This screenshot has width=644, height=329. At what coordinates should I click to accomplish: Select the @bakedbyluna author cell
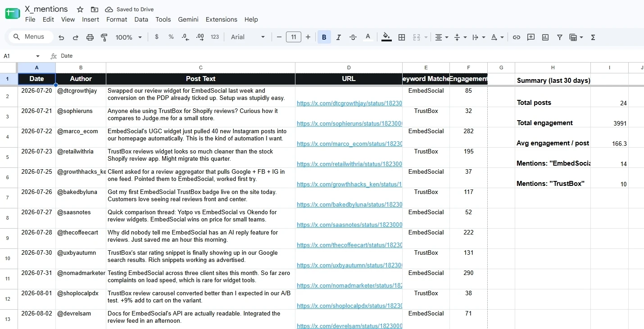[81, 198]
